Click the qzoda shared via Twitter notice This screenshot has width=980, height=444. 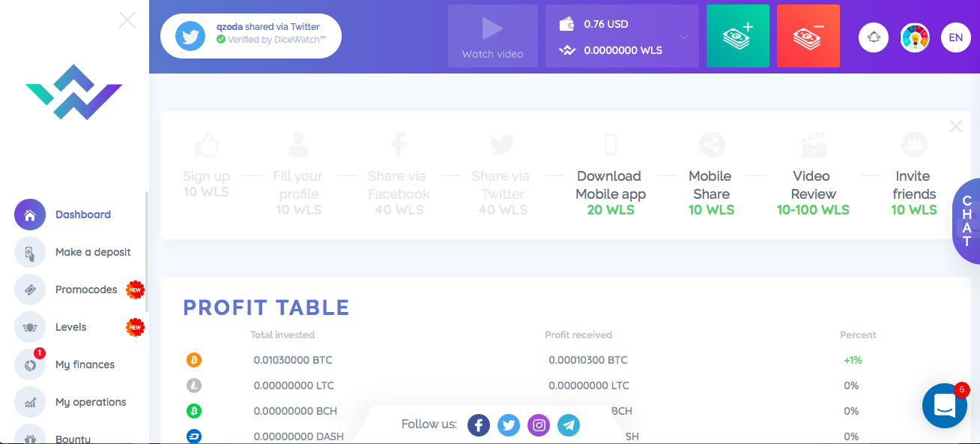click(x=250, y=35)
